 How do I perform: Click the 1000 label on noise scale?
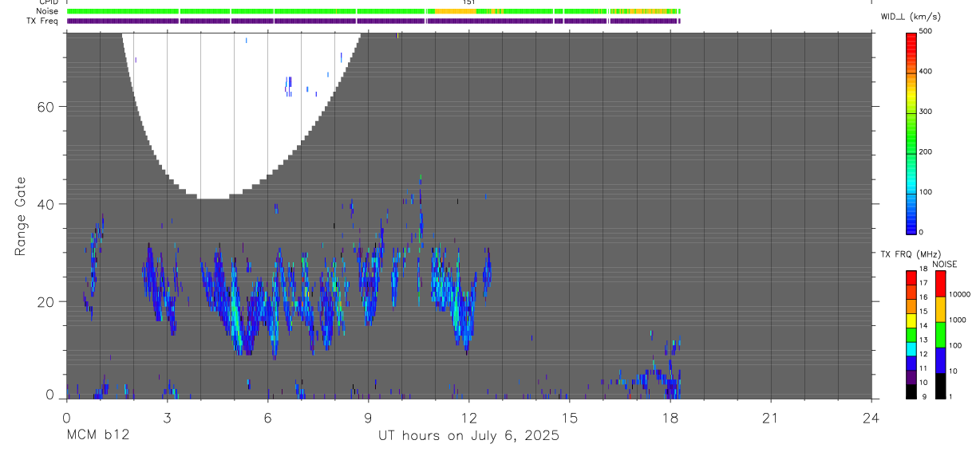coord(958,320)
